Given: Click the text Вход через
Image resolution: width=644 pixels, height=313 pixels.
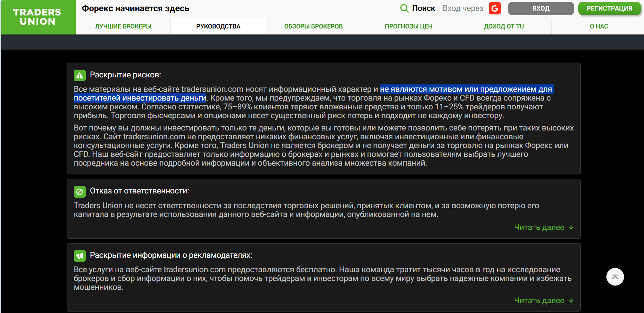Looking at the screenshot, I should (x=463, y=8).
